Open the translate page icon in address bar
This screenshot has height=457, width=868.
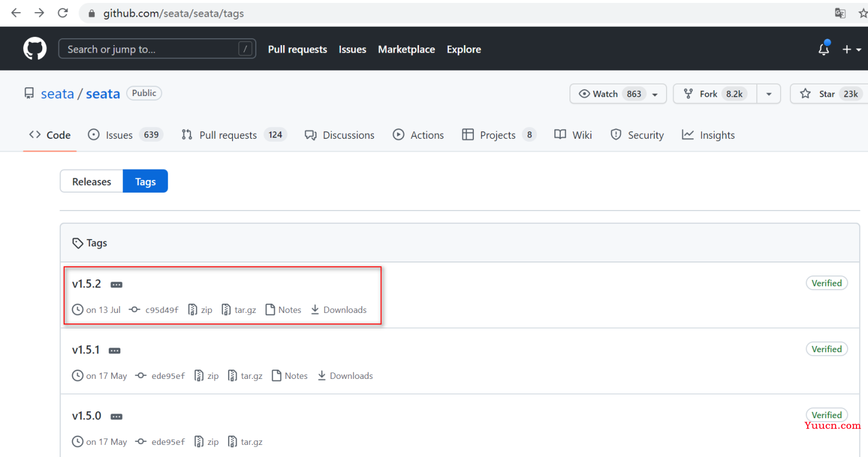(x=840, y=13)
